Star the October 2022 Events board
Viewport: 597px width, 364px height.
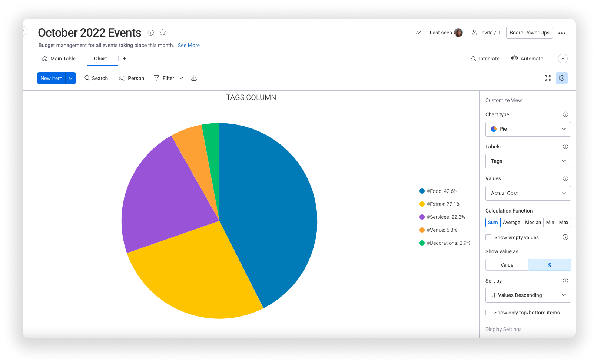tap(163, 33)
